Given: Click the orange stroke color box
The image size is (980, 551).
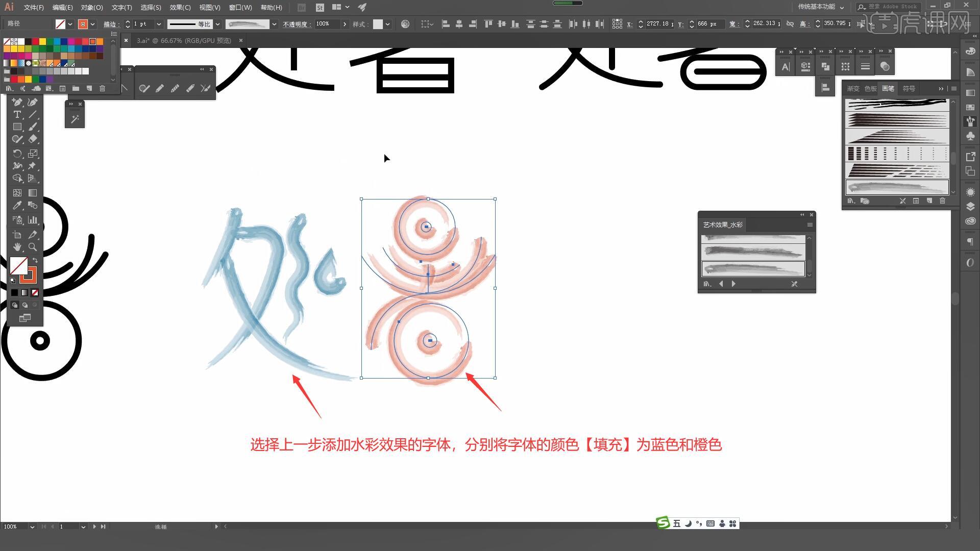Looking at the screenshot, I should [x=83, y=24].
